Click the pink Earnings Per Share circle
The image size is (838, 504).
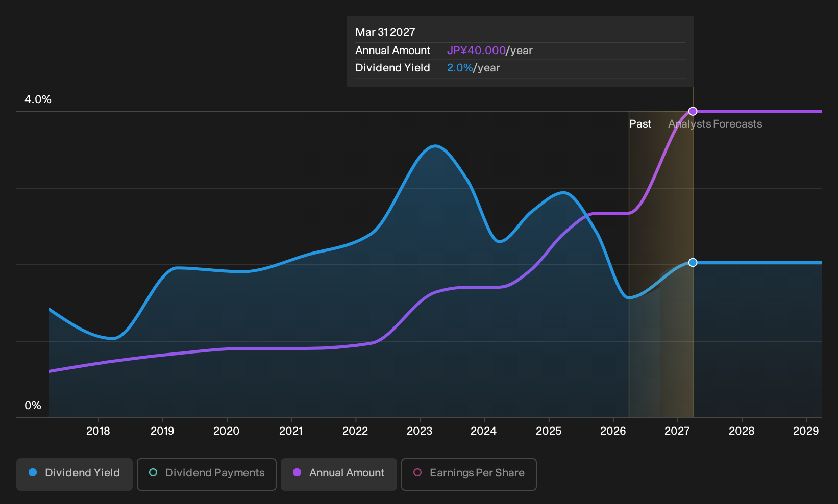417,473
